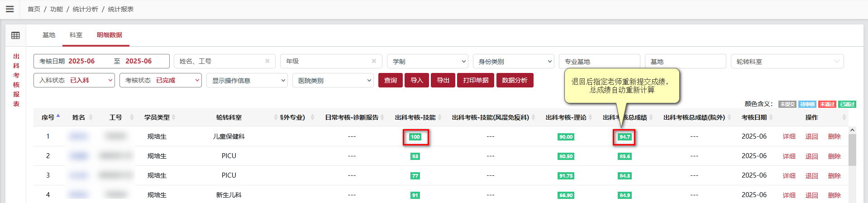Click the 100 skill score badge

[x=415, y=137]
